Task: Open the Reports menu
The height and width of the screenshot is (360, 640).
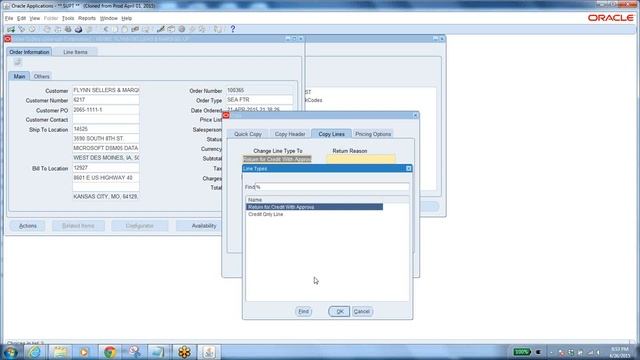Action: pos(87,18)
